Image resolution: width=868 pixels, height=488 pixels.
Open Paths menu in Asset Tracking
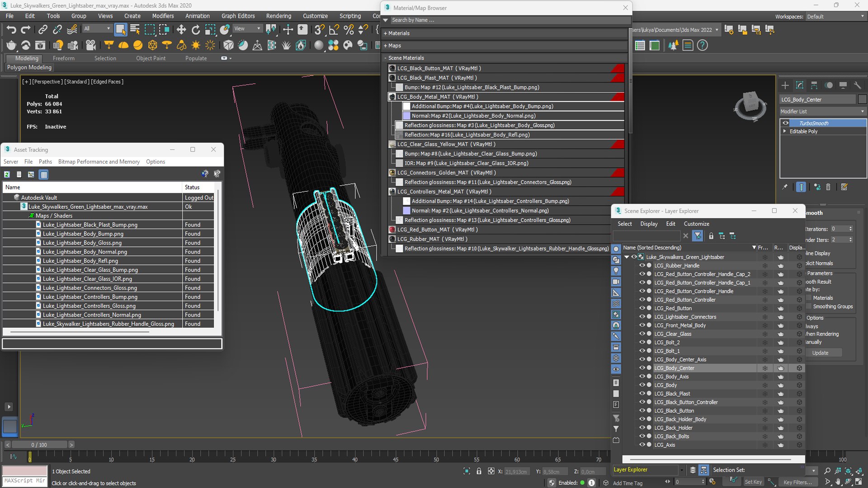(45, 162)
